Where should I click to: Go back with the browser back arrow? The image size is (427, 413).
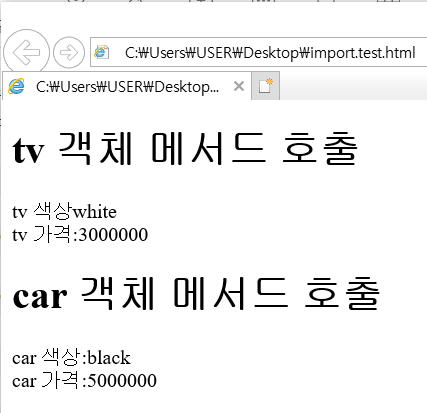[x=26, y=52]
